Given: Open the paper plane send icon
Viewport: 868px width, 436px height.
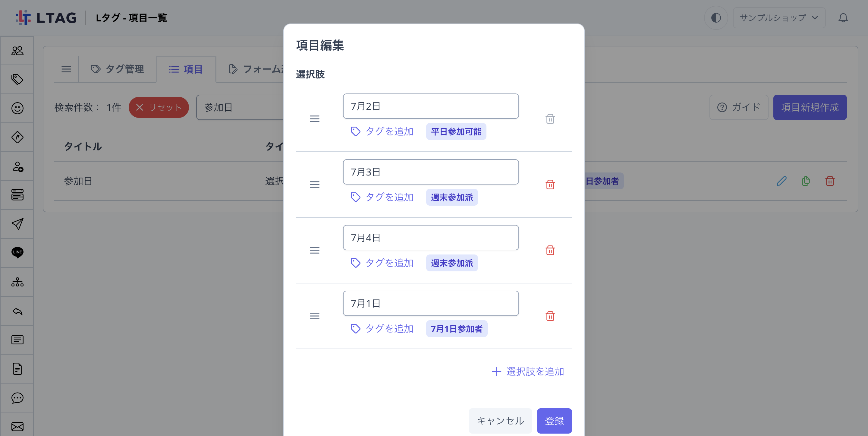Looking at the screenshot, I should [x=17, y=224].
